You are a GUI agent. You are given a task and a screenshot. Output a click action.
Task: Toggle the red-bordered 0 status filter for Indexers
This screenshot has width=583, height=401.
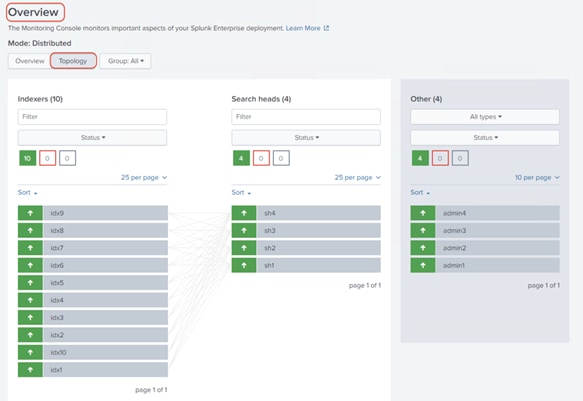pos(48,158)
